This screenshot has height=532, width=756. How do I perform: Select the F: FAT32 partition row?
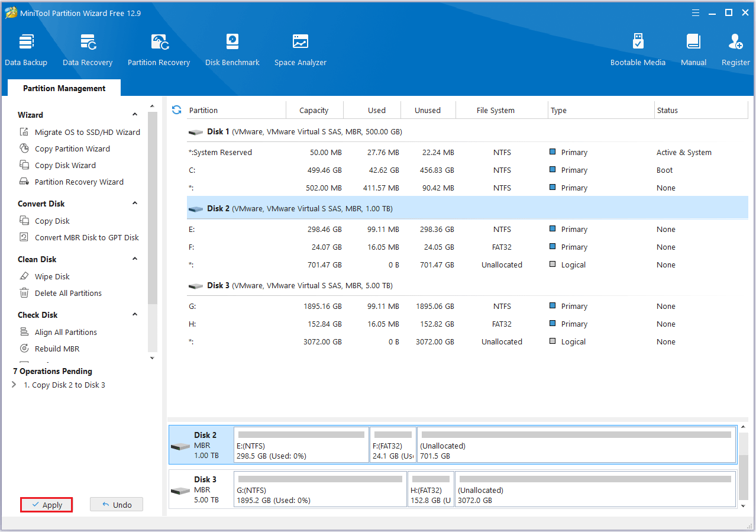(x=467, y=247)
